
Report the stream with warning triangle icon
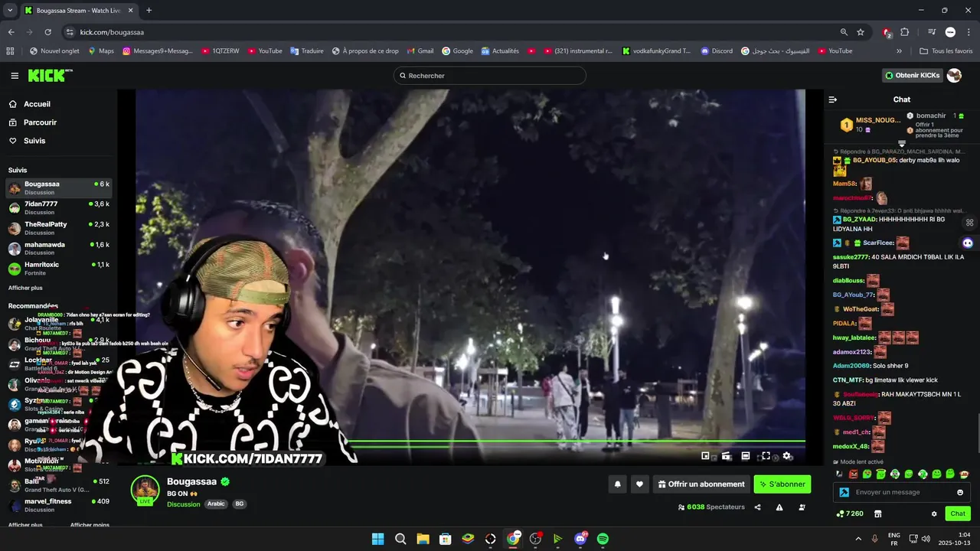[779, 507]
